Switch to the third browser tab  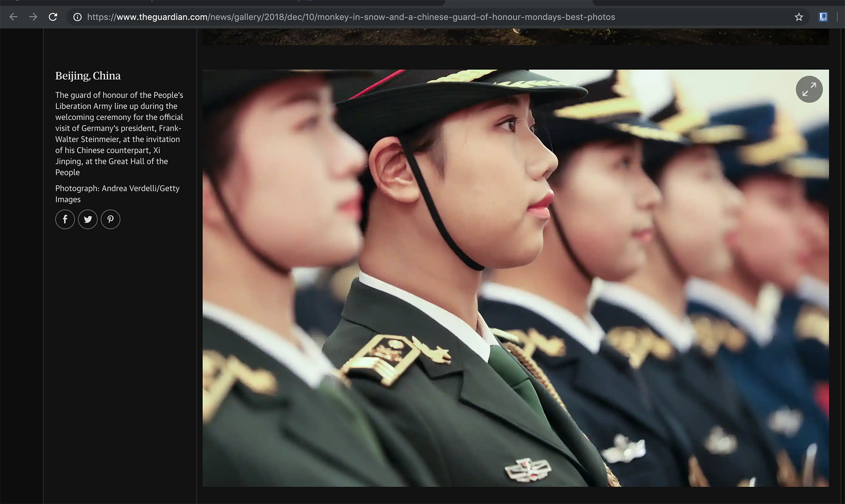point(372,2)
